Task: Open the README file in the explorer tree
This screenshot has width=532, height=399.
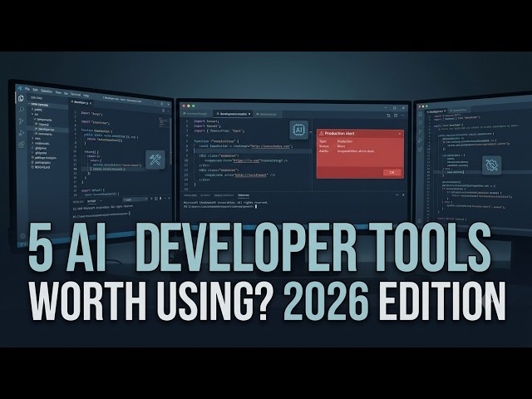Action: [42, 167]
